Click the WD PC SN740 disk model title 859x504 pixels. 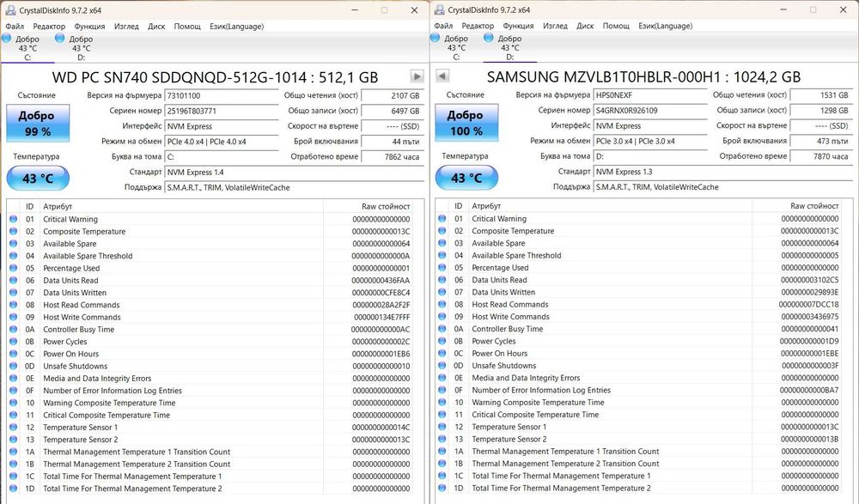point(215,77)
